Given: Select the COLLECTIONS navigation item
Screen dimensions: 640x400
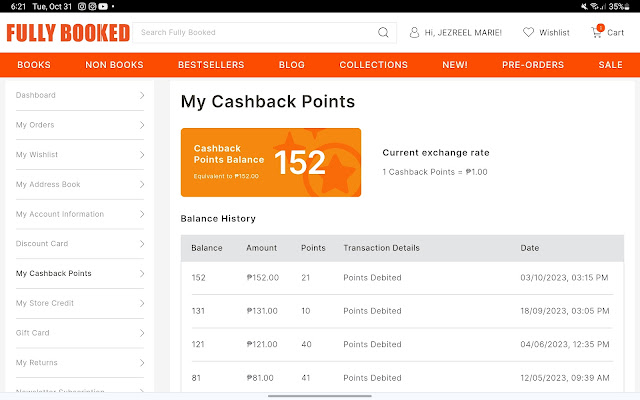Looking at the screenshot, I should coord(374,65).
